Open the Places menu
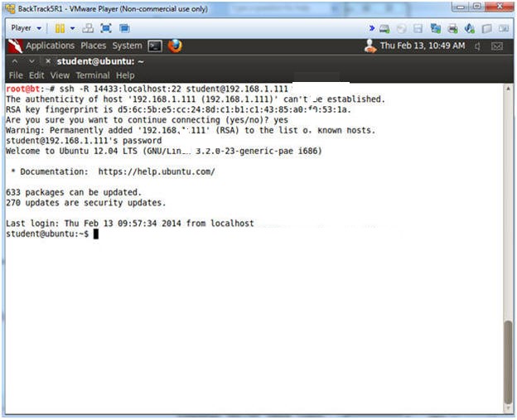 [x=93, y=46]
